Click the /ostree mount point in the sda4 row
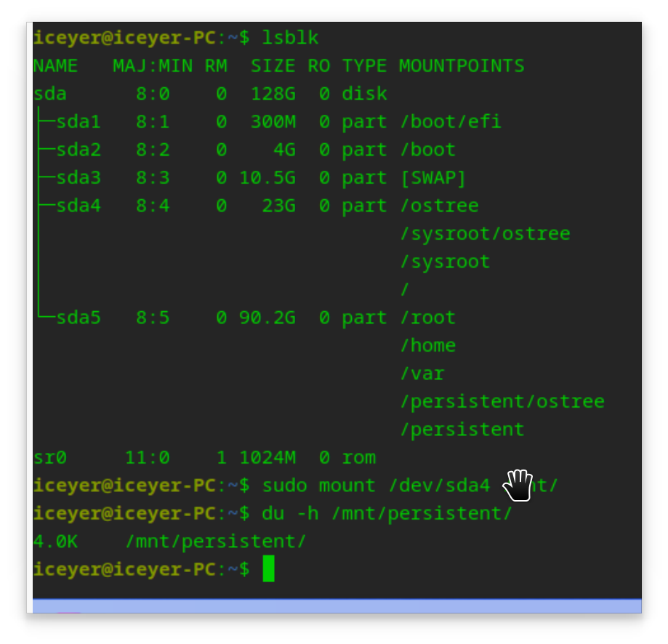This screenshot has width=668, height=644. pyautogui.click(x=439, y=206)
